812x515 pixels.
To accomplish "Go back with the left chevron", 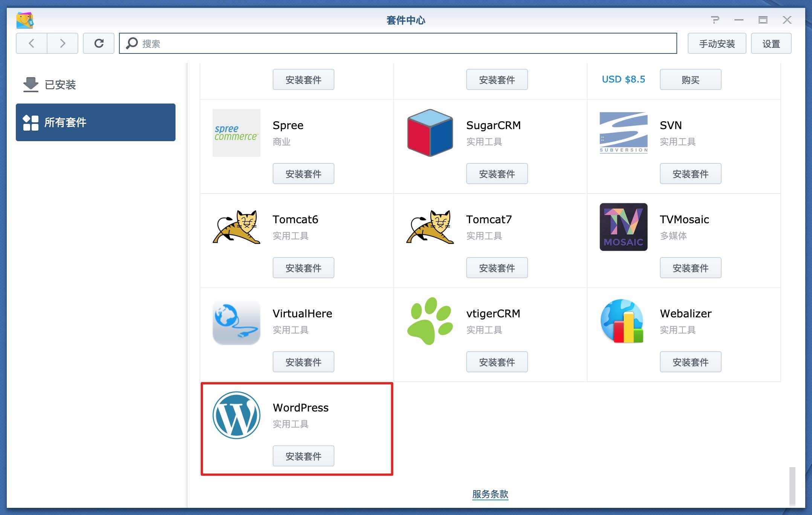I will (x=32, y=43).
